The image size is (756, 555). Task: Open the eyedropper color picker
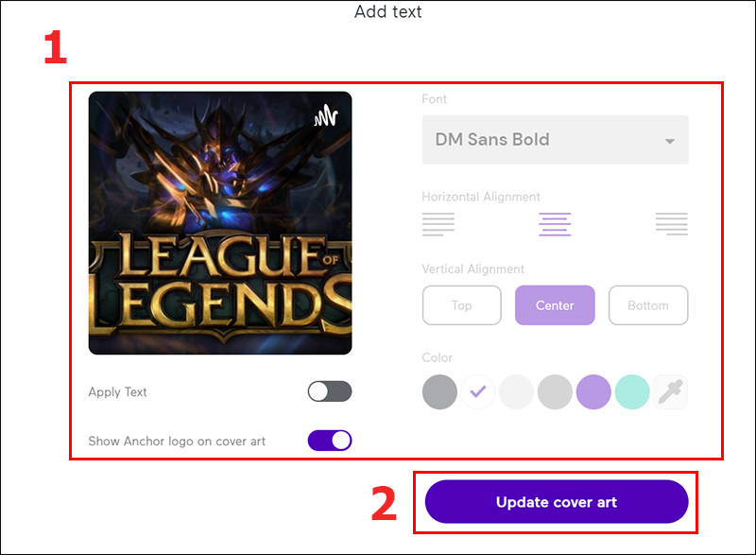tap(671, 392)
